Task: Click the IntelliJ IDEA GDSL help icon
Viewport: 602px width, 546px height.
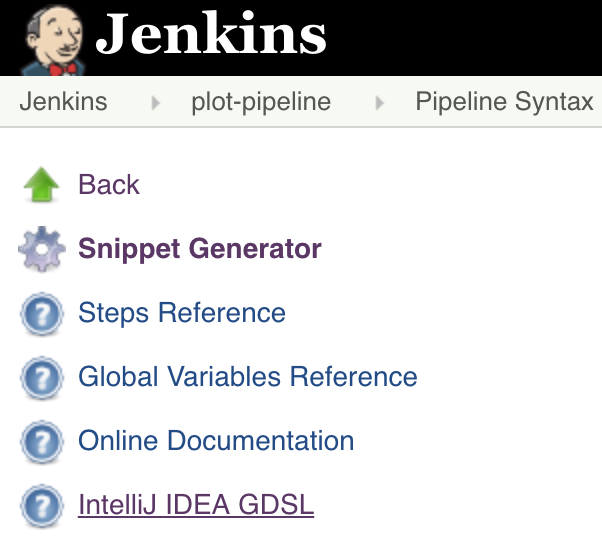Action: click(41, 505)
